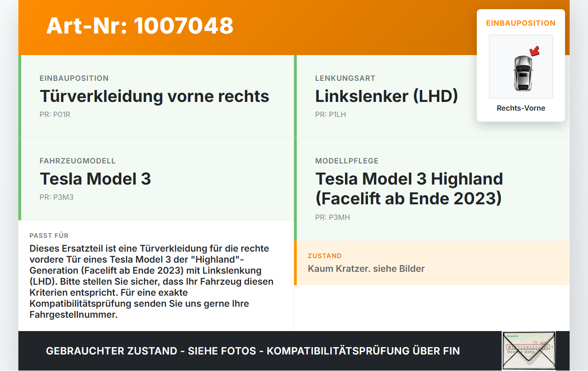The width and height of the screenshot is (588, 371).
Task: Click the 'PR: P3M3' code
Action: 57,197
